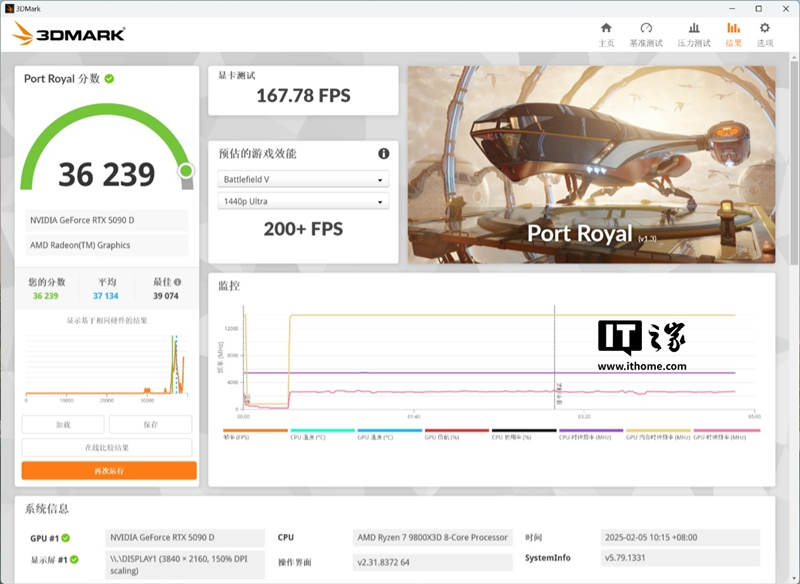Open the Benchmarks (基准测试) gauge icon
The height and width of the screenshot is (584, 800).
(646, 34)
